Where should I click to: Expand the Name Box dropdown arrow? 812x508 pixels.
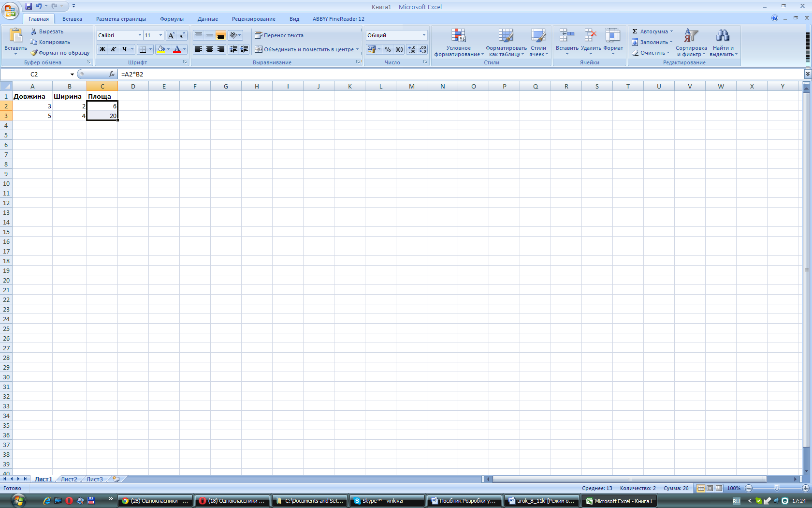[x=72, y=75]
